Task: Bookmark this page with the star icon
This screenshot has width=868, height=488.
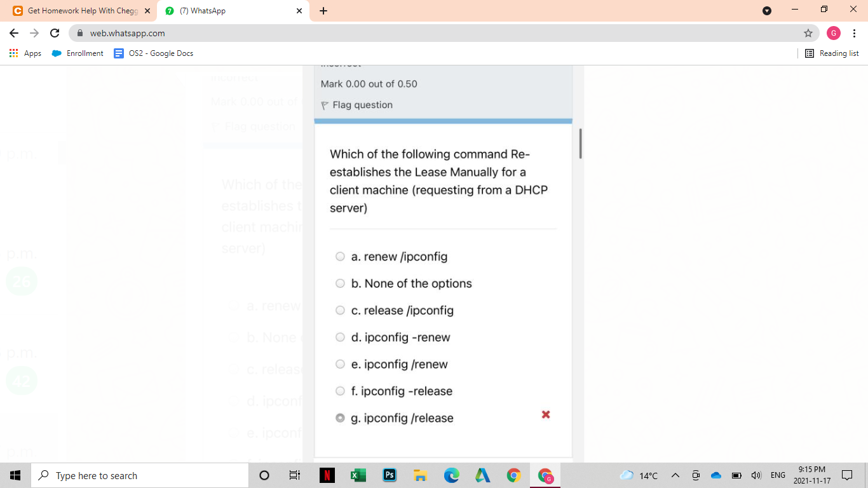Action: point(808,33)
